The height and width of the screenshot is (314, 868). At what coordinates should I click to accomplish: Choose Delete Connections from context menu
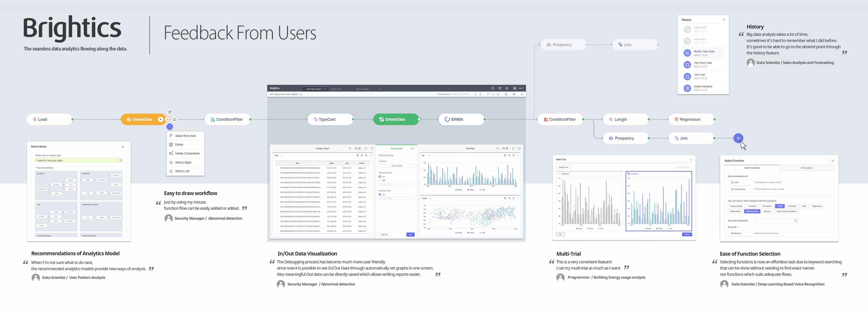pos(187,153)
